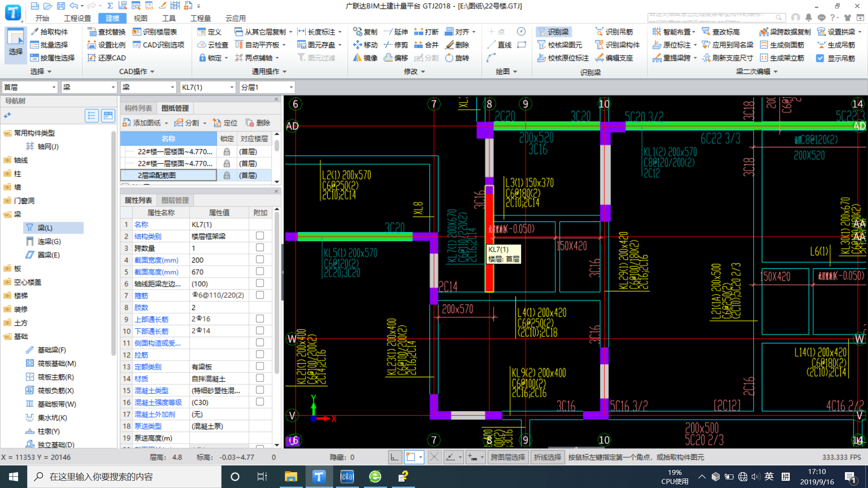
Task: Open 查找替换 find and replace
Action: click(106, 32)
